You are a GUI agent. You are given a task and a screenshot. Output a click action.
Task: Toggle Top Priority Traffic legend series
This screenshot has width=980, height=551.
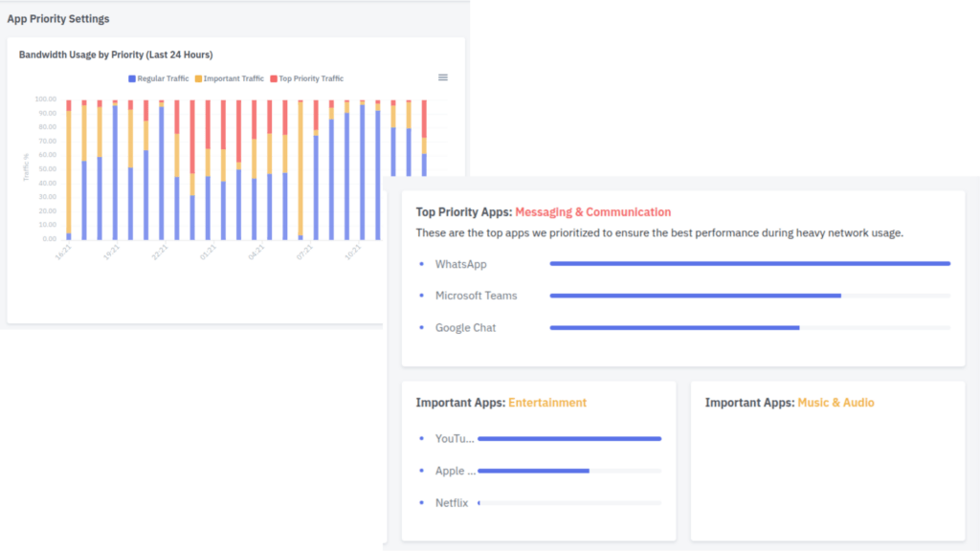click(x=311, y=78)
